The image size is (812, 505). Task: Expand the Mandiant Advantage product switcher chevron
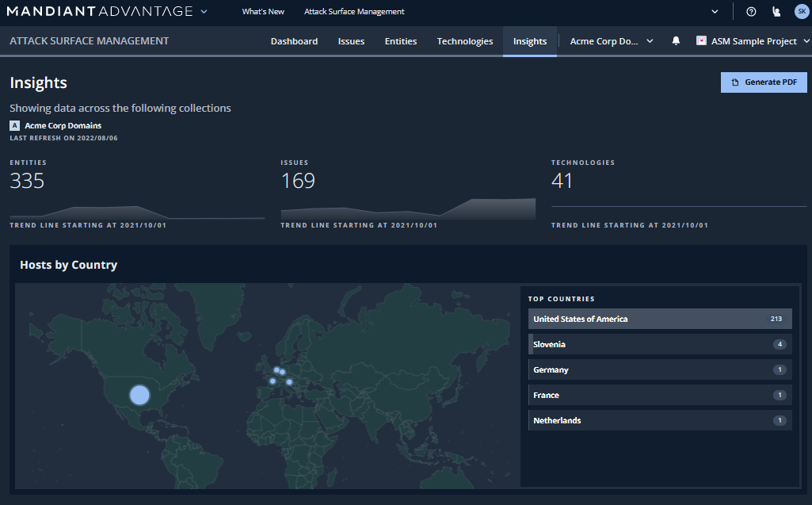click(204, 11)
